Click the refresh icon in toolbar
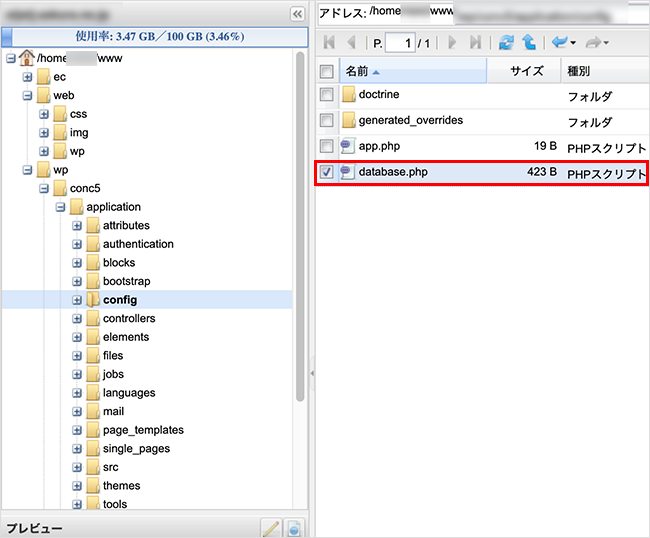 pos(506,43)
